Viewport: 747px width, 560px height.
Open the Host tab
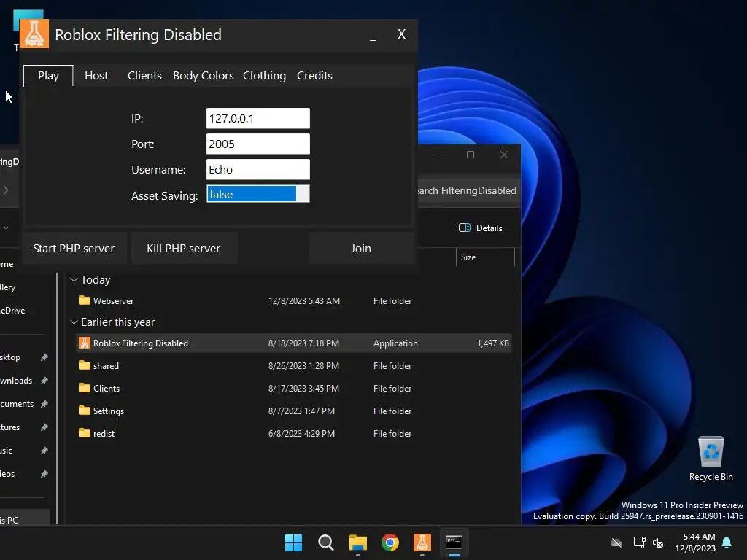pyautogui.click(x=96, y=76)
